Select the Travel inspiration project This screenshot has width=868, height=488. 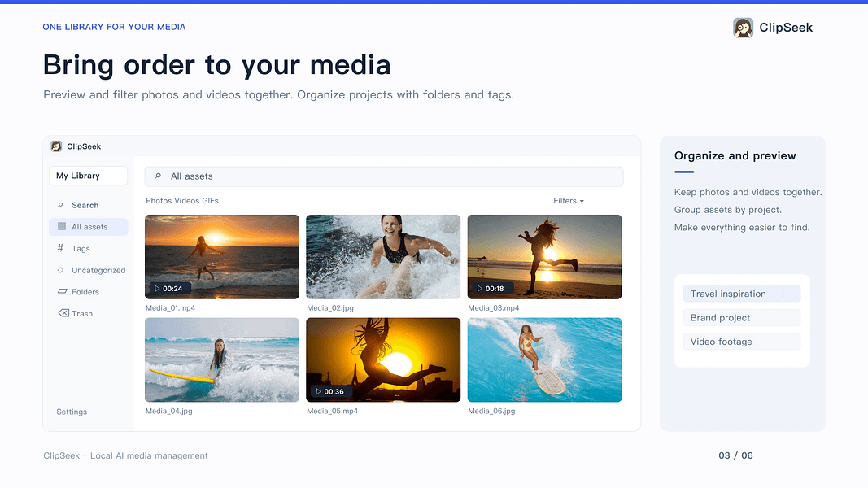pos(742,294)
